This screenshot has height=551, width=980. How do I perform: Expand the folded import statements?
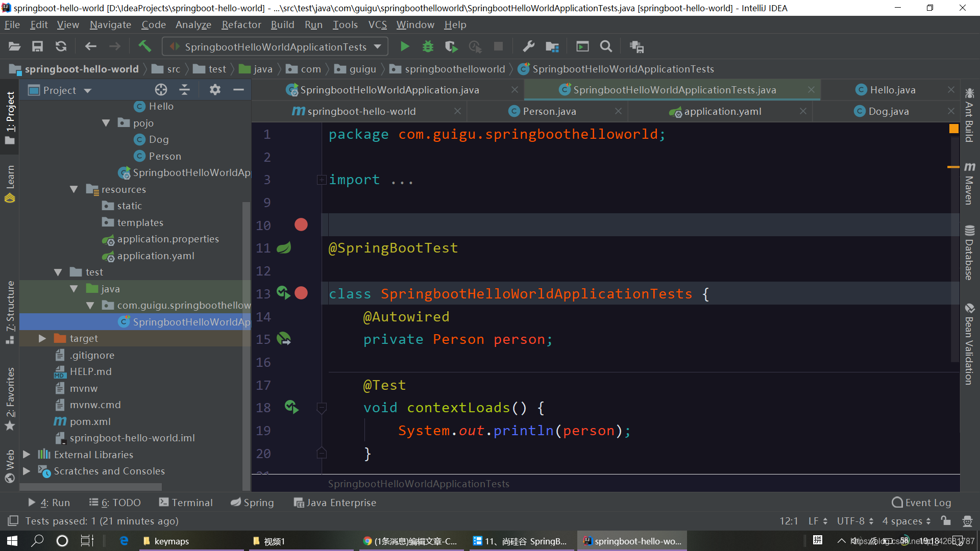click(x=322, y=180)
